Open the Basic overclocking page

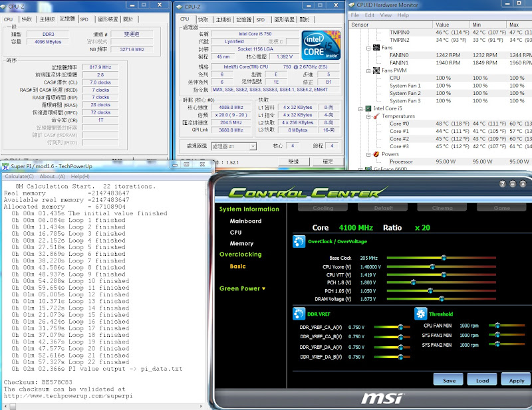(x=237, y=266)
